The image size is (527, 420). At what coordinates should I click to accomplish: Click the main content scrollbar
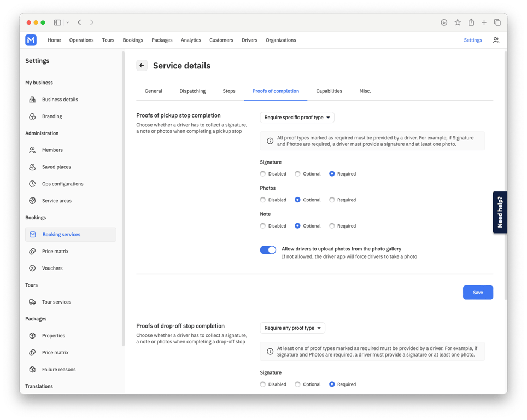click(506, 175)
